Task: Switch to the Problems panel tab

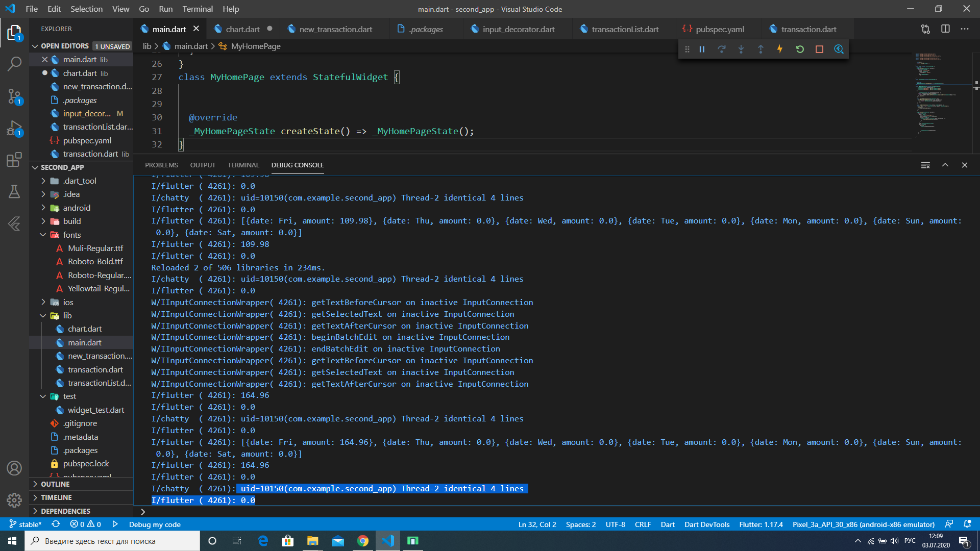Action: [161, 165]
